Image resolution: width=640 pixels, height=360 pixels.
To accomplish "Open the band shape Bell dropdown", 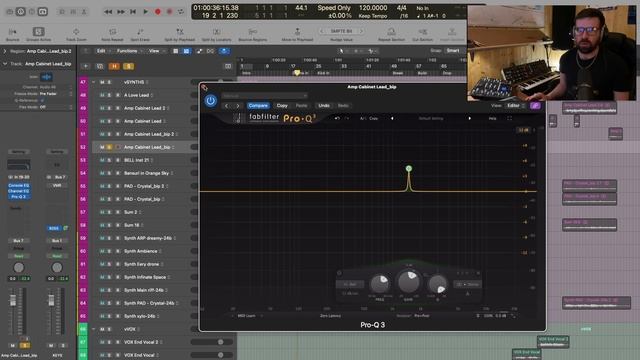I will (350, 284).
